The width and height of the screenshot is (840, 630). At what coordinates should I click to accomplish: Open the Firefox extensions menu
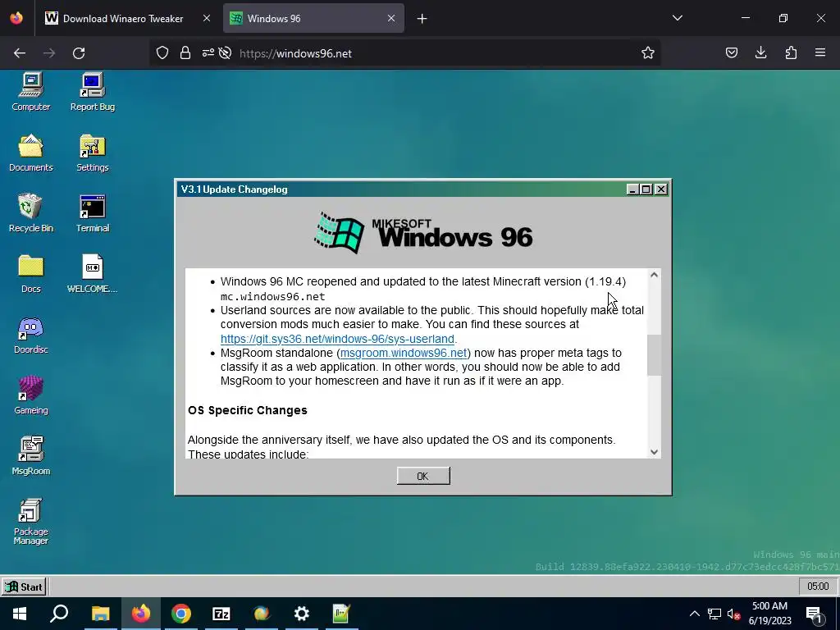(791, 52)
